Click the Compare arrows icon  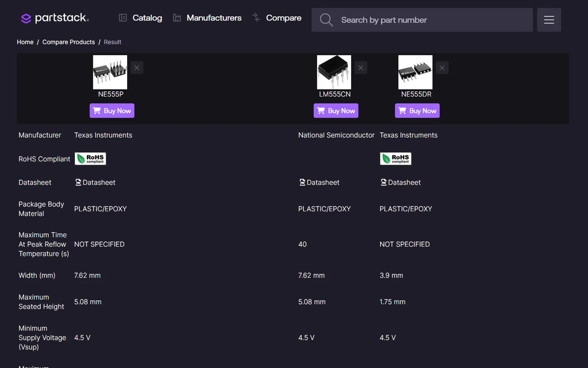(256, 17)
